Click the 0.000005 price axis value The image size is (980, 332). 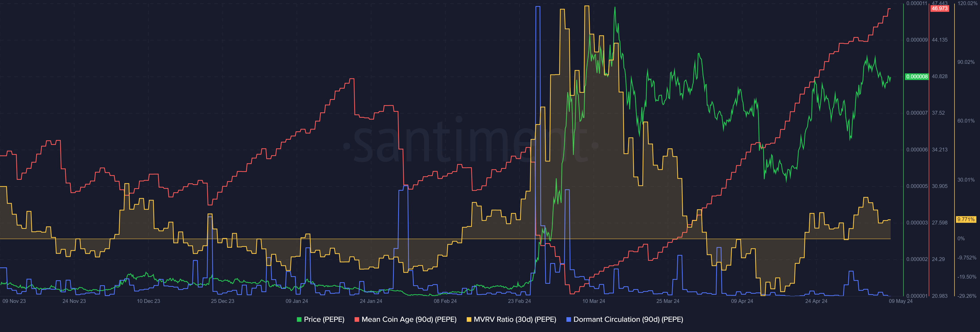917,186
